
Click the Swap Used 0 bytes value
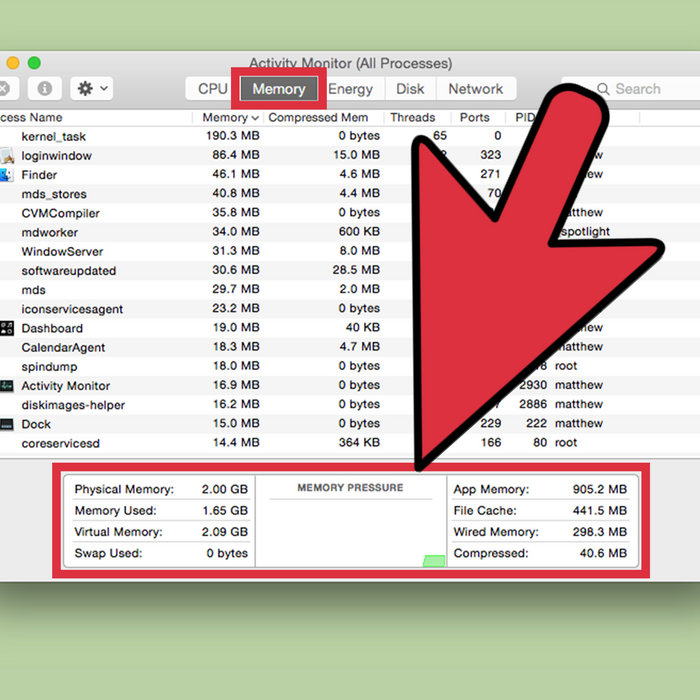(x=227, y=553)
